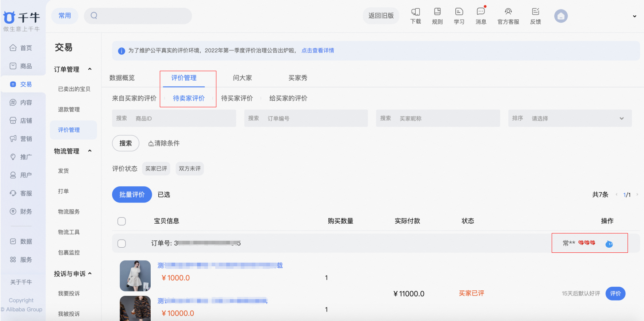Open 客服 in sidebar
The height and width of the screenshot is (321, 644).
[x=21, y=193]
